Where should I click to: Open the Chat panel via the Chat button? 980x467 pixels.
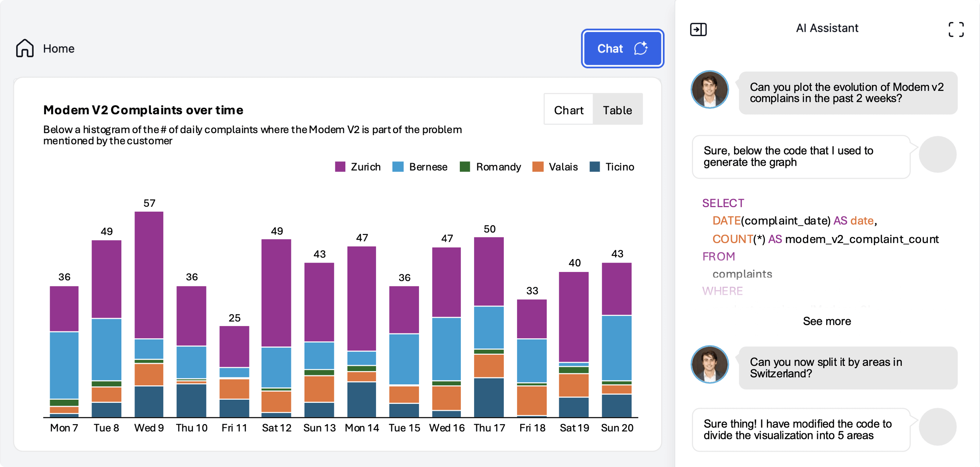[610, 48]
